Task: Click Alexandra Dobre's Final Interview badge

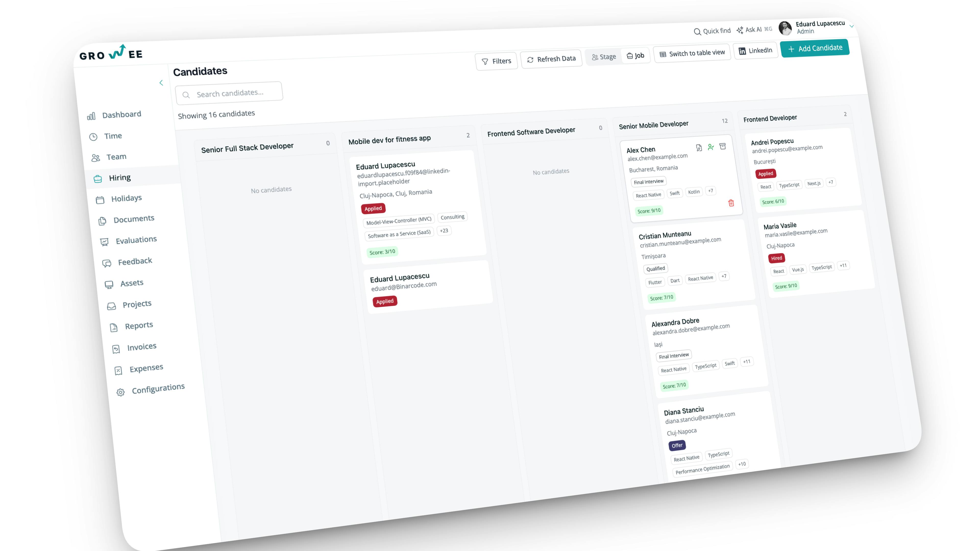Action: click(x=673, y=356)
